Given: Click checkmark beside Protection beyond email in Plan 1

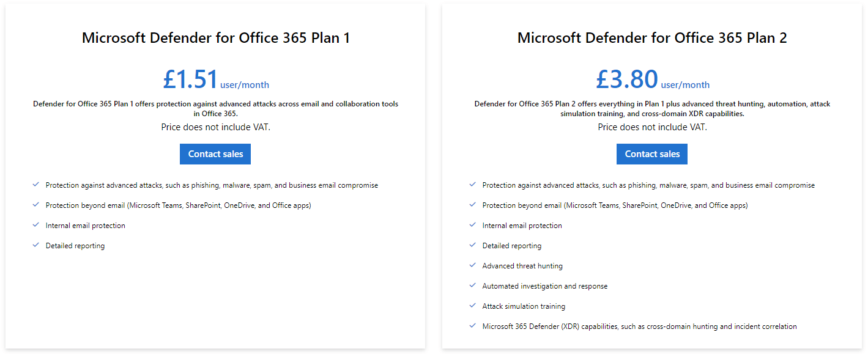Looking at the screenshot, I should point(36,205).
